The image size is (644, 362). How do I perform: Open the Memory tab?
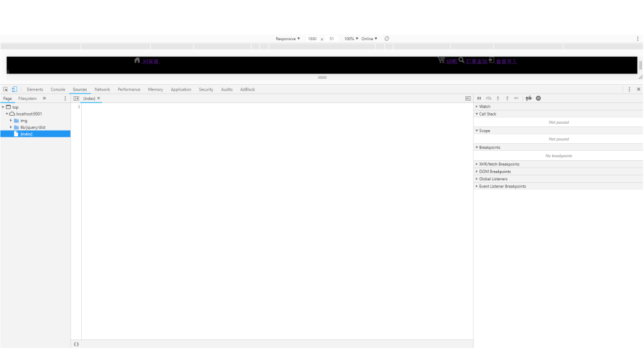(155, 89)
